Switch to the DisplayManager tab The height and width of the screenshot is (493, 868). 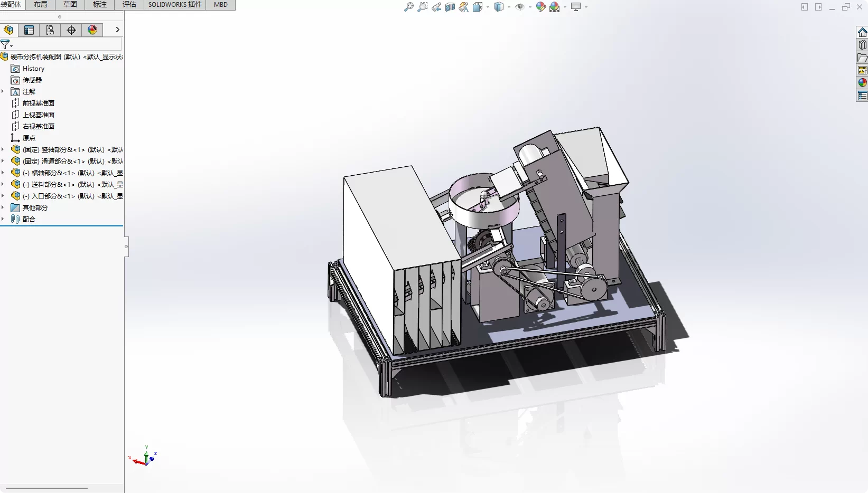(92, 30)
